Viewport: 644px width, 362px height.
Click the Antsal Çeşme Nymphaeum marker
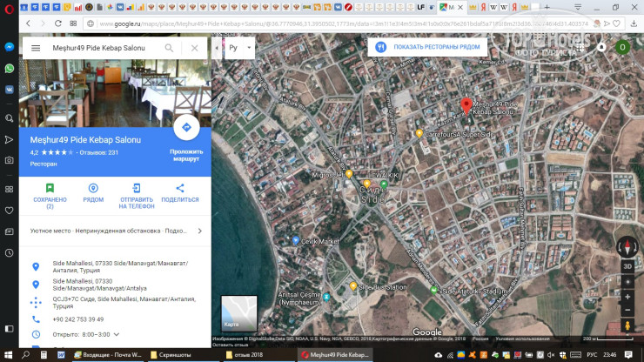coord(326,297)
